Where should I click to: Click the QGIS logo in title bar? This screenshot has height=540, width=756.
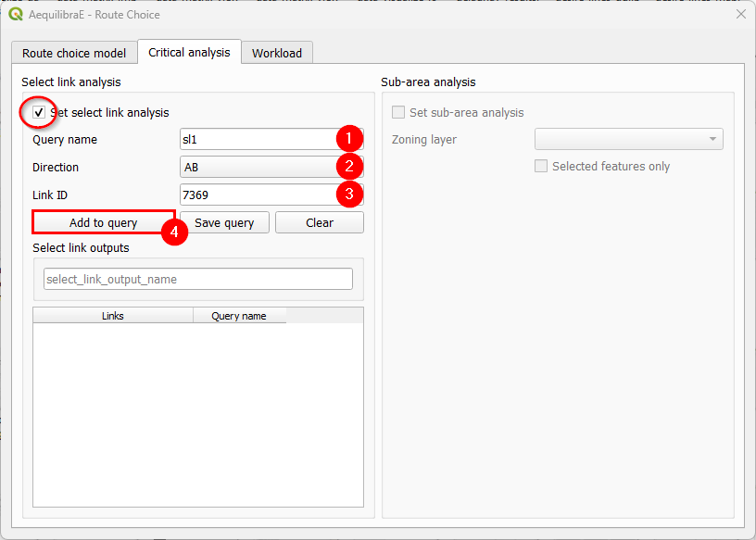coord(15,14)
